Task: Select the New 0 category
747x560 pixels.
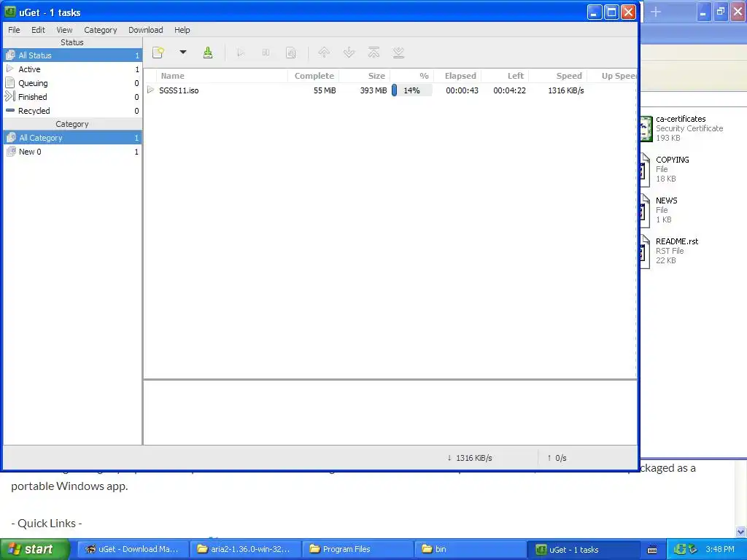Action: pyautogui.click(x=72, y=152)
